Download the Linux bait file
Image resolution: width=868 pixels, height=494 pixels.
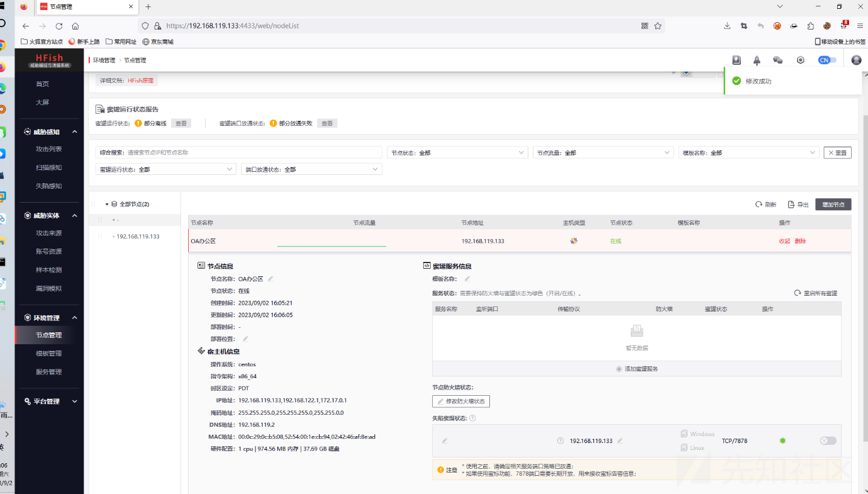tap(693, 447)
